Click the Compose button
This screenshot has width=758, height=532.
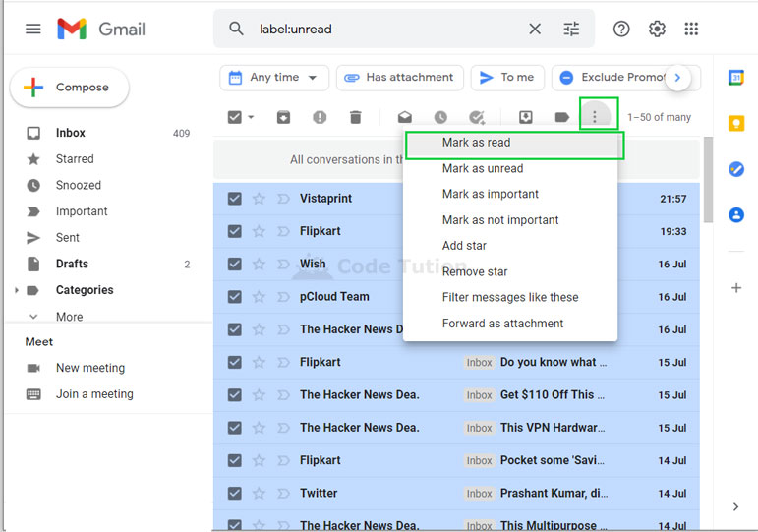[x=70, y=88]
